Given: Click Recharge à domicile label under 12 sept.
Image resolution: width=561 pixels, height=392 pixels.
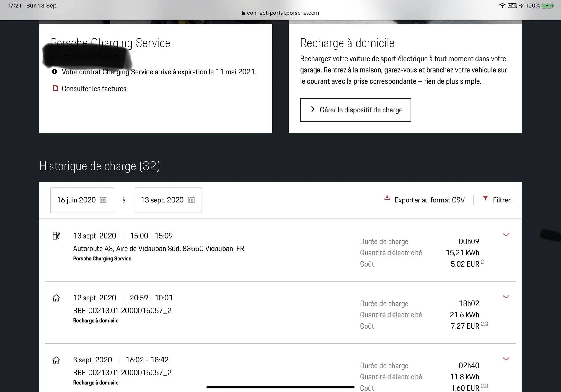Looking at the screenshot, I should click(x=96, y=321).
